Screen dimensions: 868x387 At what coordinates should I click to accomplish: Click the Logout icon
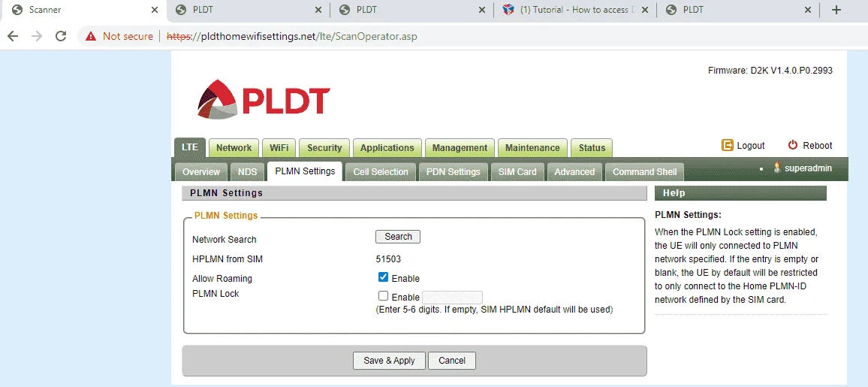coord(727,145)
